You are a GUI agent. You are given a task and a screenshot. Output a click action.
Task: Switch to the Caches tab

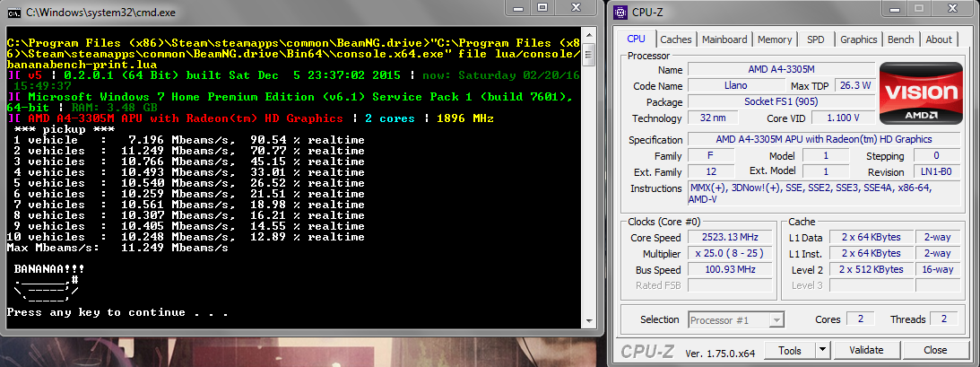click(x=676, y=39)
